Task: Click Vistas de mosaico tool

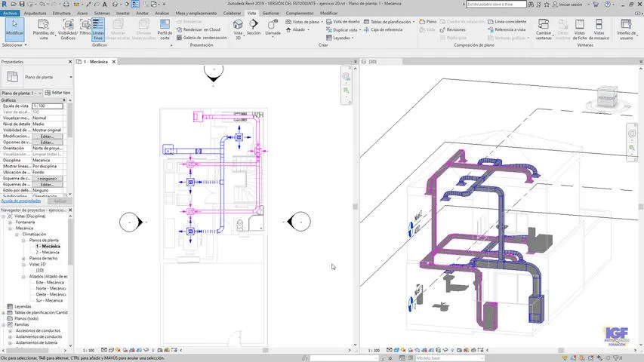Action: [599, 29]
